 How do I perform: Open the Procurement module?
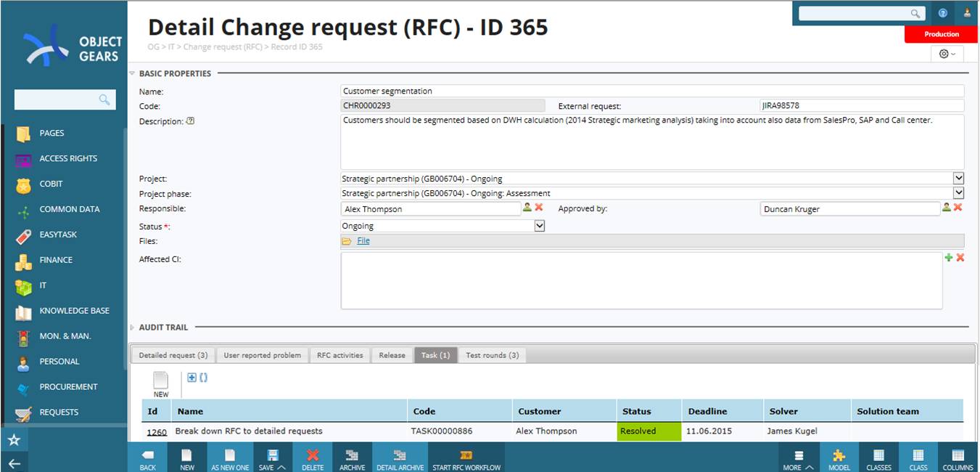click(x=68, y=387)
